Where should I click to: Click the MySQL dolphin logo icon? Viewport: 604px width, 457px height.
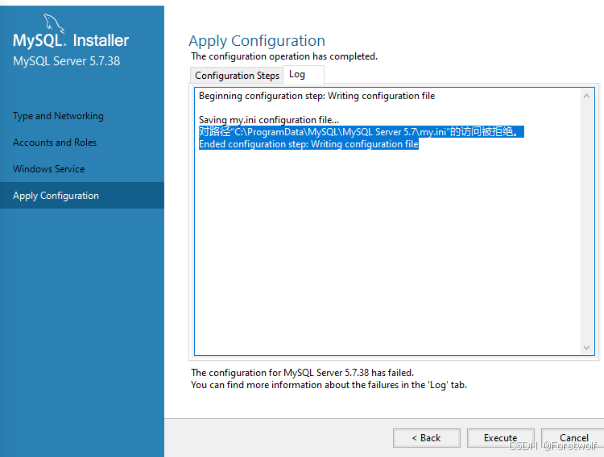pyautogui.click(x=54, y=23)
